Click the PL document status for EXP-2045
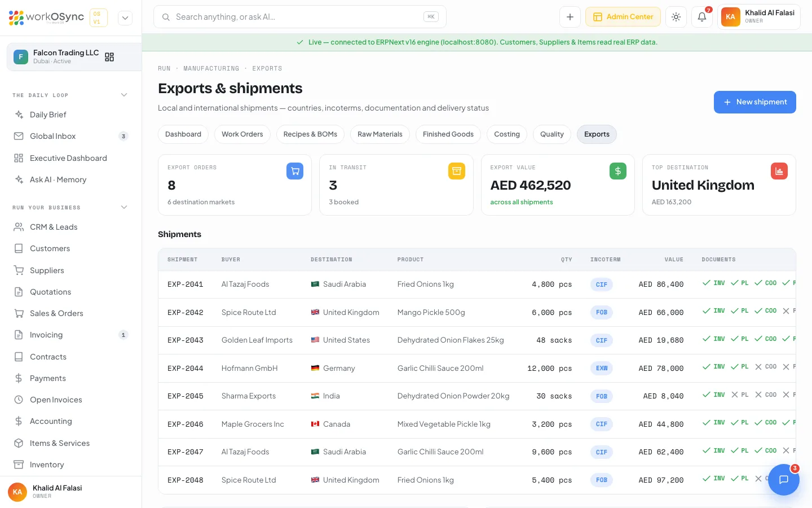812x508 pixels. click(x=740, y=395)
